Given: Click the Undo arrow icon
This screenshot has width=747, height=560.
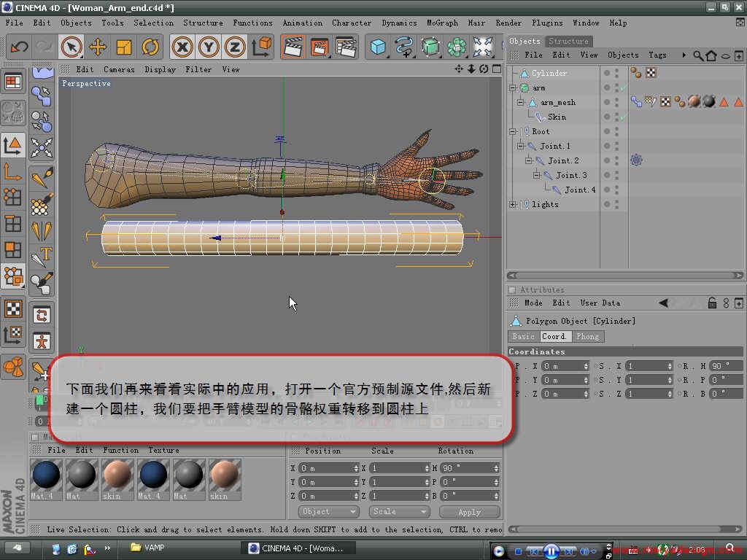Looking at the screenshot, I should [20, 47].
